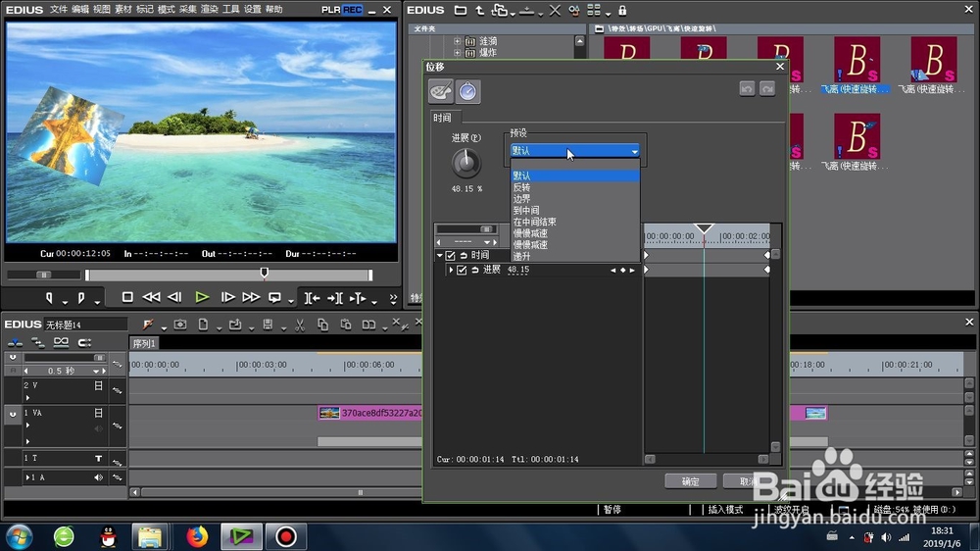Image resolution: width=980 pixels, height=551 pixels.
Task: Toggle the group/link mode icon
Action: [x=61, y=342]
